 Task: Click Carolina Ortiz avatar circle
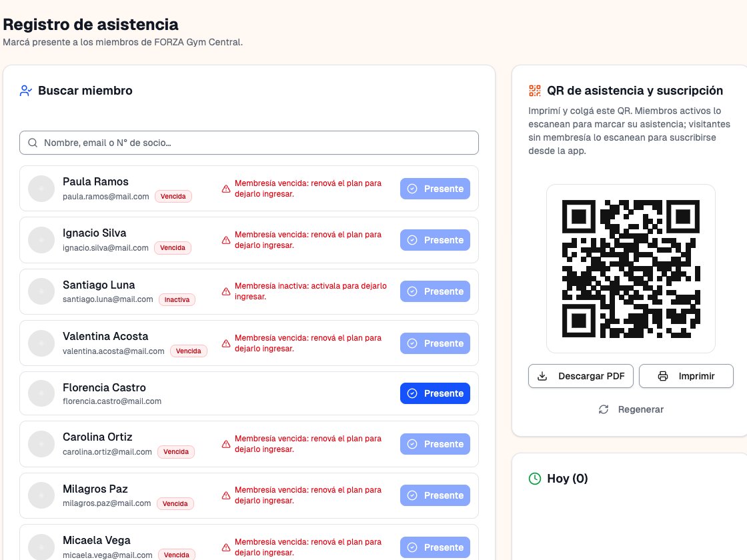(x=41, y=444)
